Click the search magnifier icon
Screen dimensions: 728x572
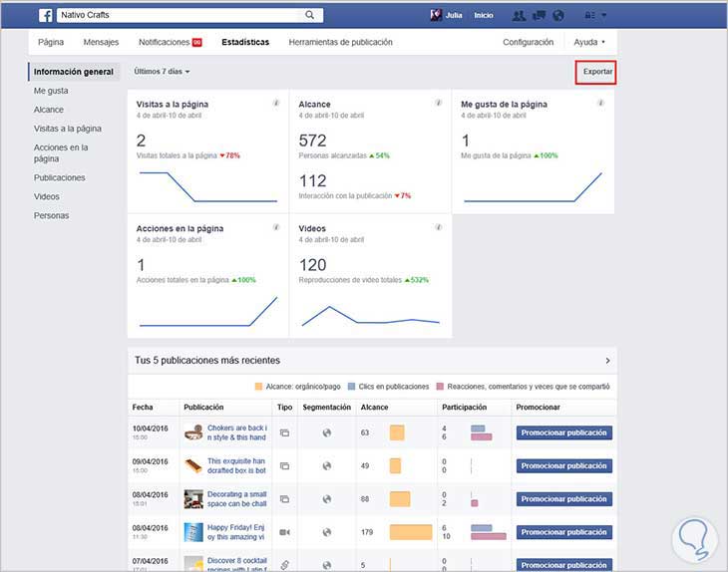coord(310,15)
